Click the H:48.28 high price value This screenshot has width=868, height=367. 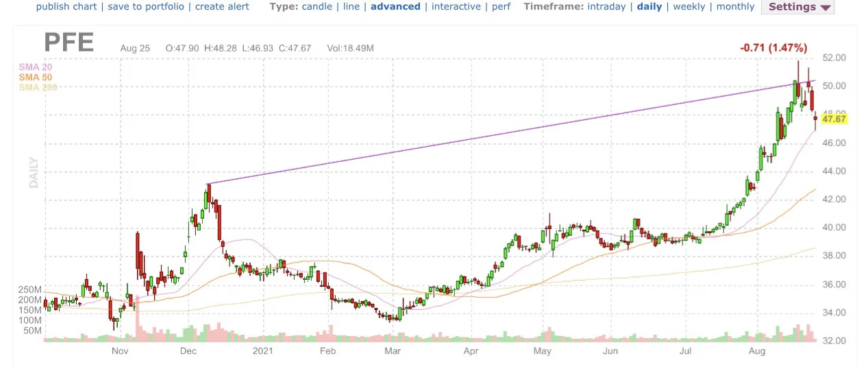(x=220, y=48)
